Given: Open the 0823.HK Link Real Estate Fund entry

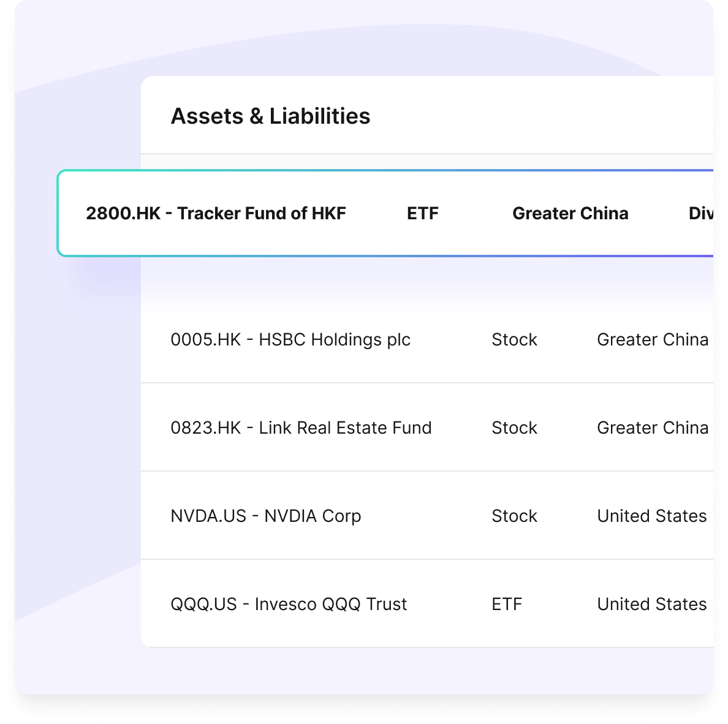Looking at the screenshot, I should tap(301, 428).
